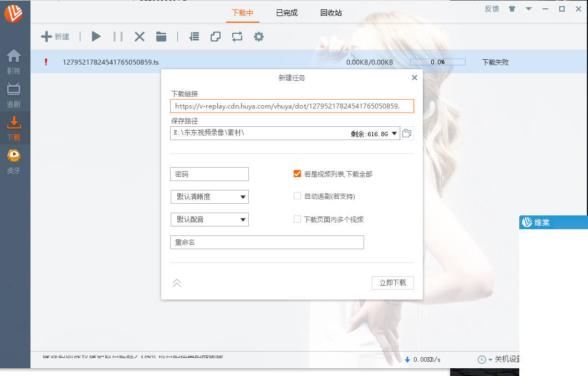588x376 pixels.
Task: Open the 默认清晰度 dropdown
Action: pyautogui.click(x=209, y=197)
